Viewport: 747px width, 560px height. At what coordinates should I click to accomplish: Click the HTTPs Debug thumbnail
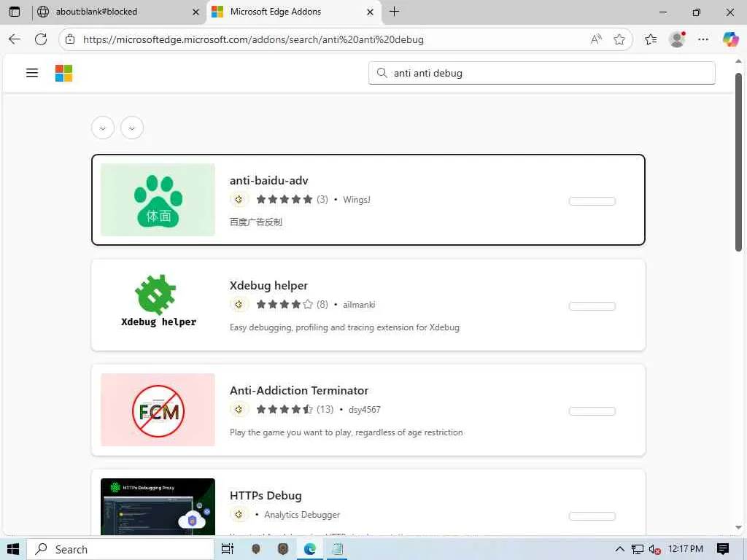158,507
